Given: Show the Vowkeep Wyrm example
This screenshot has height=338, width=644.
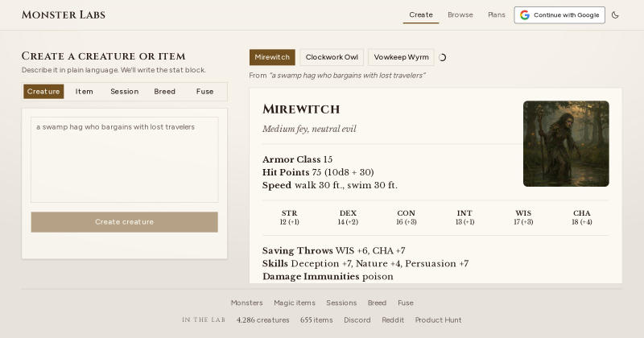Looking at the screenshot, I should (x=401, y=57).
